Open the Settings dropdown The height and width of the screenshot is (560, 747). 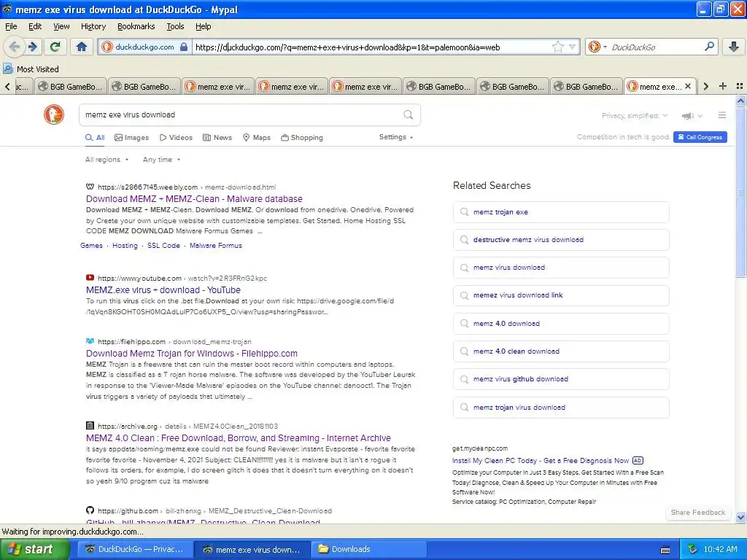[396, 137]
